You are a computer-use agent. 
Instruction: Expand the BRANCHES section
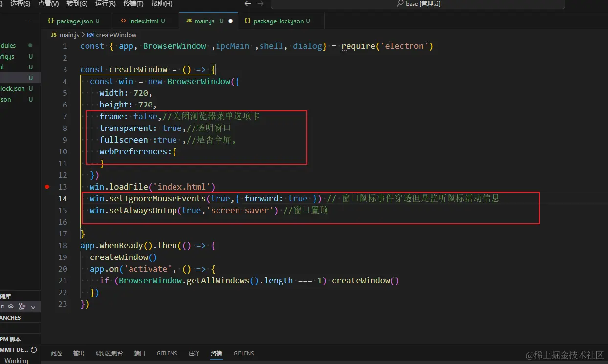point(20,318)
